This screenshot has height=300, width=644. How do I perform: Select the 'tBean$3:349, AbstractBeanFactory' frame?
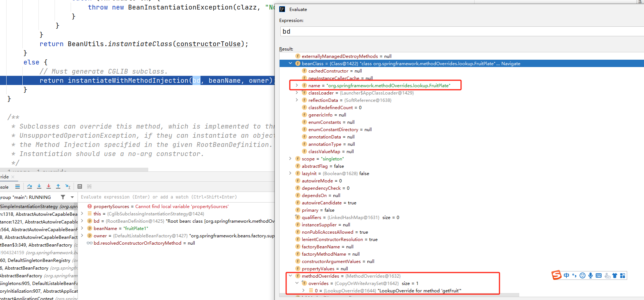point(39,245)
